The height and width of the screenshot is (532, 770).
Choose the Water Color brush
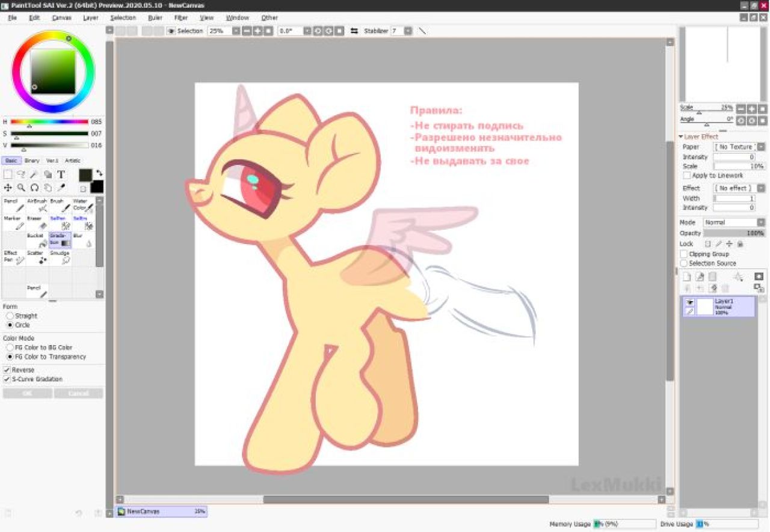point(83,206)
